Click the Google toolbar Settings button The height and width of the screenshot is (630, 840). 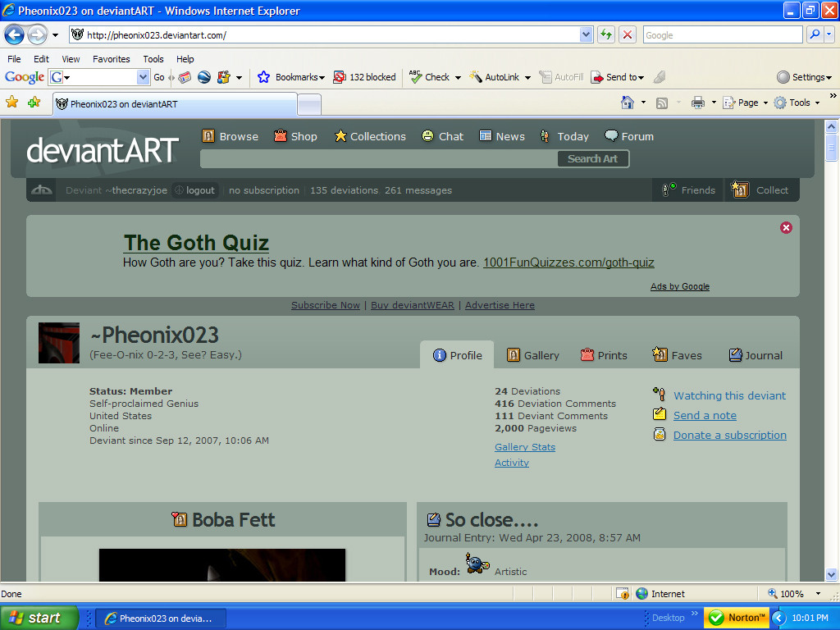tap(804, 77)
